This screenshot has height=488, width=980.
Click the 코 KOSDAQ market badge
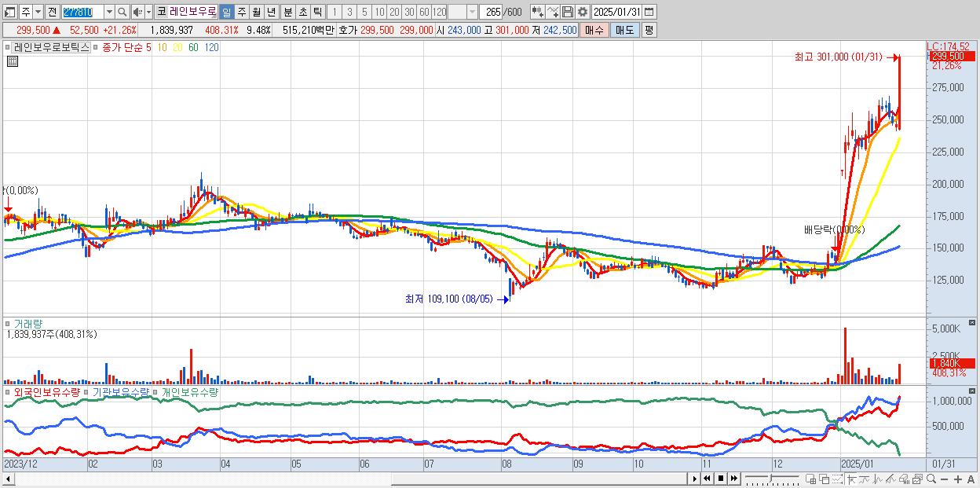[x=161, y=12]
